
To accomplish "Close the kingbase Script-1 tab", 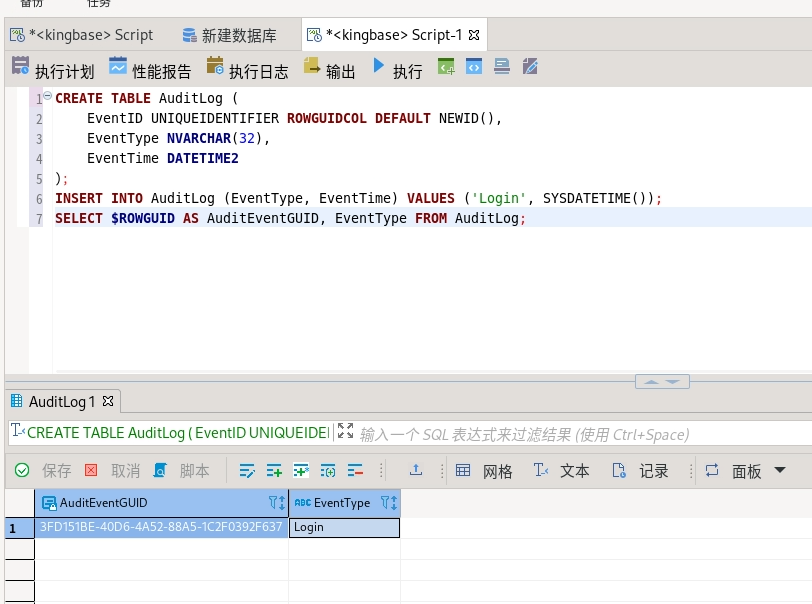I will [x=474, y=35].
